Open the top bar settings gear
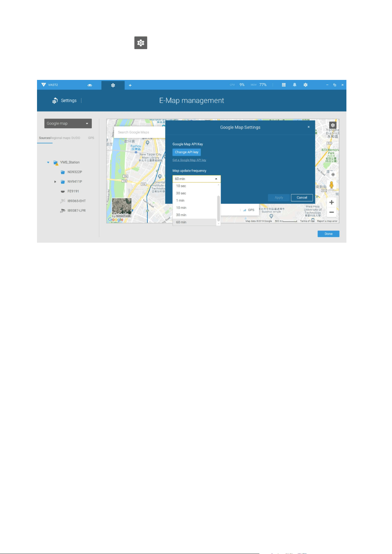This screenshot has height=554, width=392. point(305,85)
